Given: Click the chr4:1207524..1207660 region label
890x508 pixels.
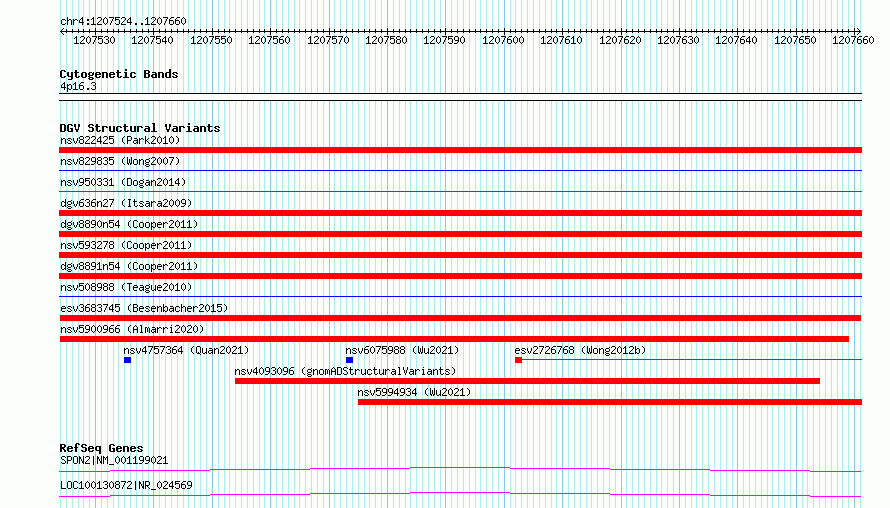Looking at the screenshot, I should click(123, 21).
